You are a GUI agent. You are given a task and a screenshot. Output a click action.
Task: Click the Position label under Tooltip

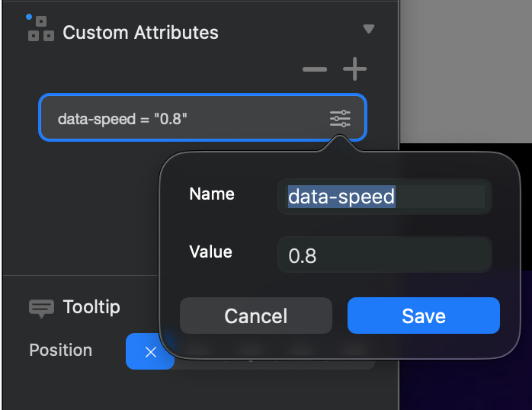pyautogui.click(x=61, y=350)
